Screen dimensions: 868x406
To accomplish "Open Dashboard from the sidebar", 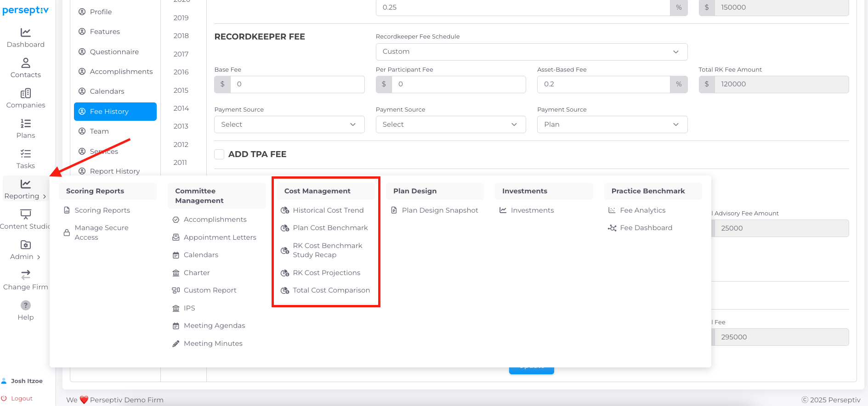I will click(x=26, y=38).
